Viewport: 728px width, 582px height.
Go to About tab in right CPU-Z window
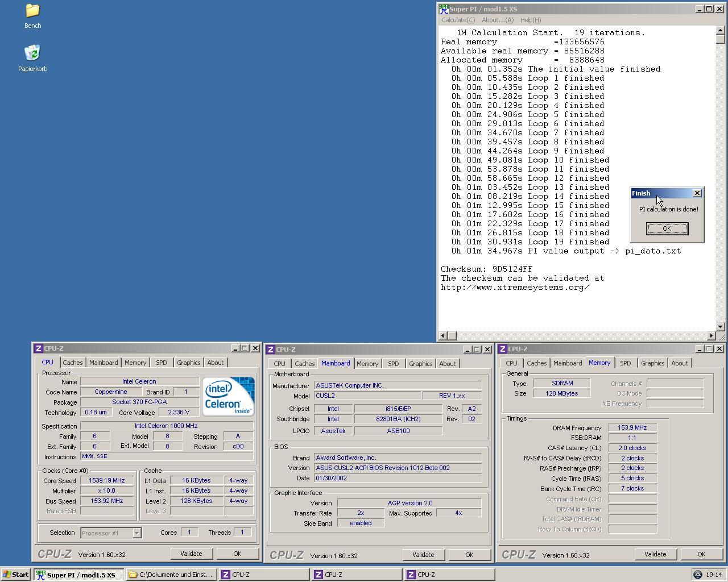(x=679, y=363)
